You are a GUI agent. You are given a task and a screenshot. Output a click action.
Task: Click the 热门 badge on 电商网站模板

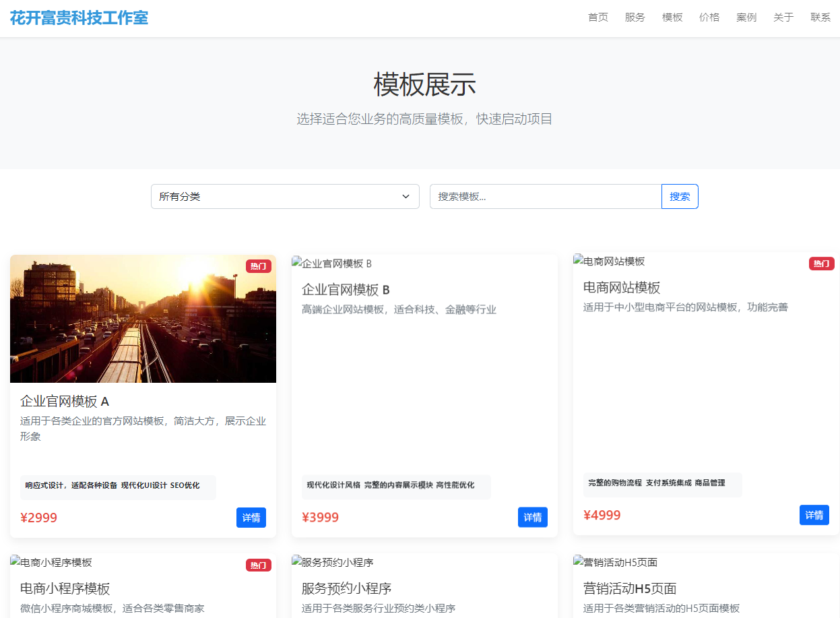(x=821, y=264)
